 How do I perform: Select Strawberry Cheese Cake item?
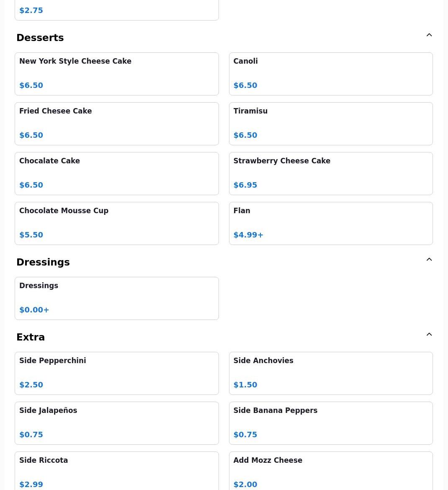[331, 173]
